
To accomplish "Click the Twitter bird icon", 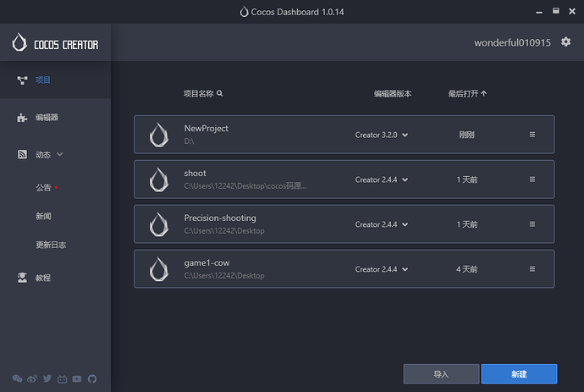I will tap(47, 378).
